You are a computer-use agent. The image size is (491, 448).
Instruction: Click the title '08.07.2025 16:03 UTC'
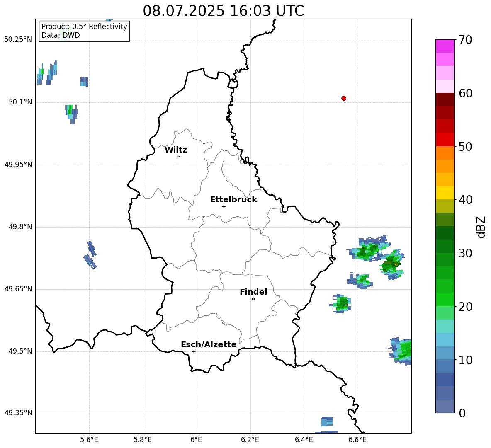[223, 11]
